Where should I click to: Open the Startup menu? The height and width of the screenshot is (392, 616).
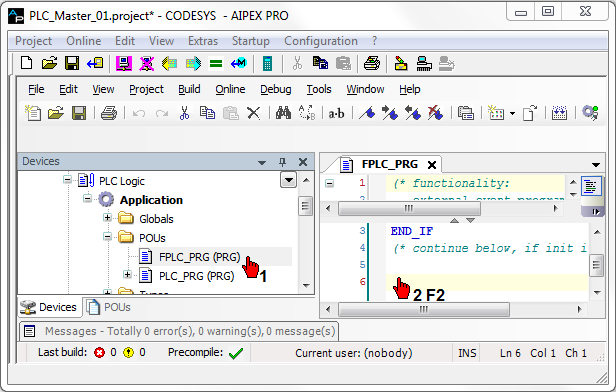(251, 41)
